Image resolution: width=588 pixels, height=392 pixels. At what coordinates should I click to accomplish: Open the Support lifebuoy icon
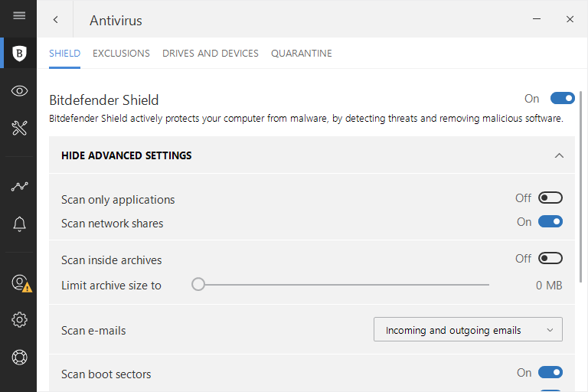[20, 357]
